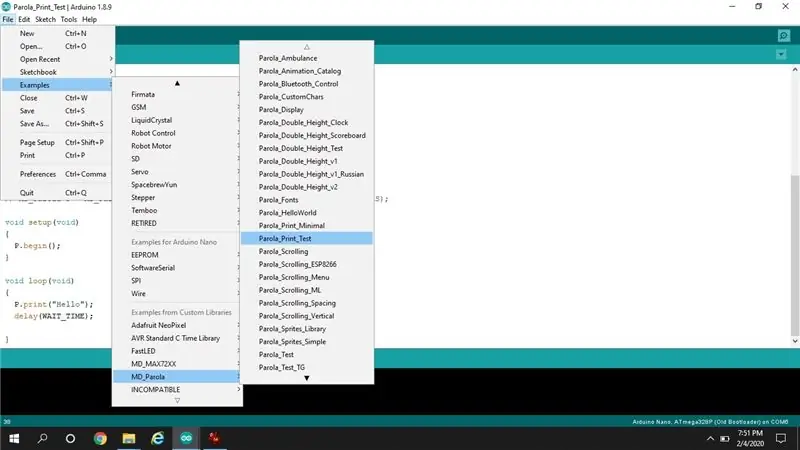Select the Examples menu entry
This screenshot has width=800, height=450.
pos(58,85)
